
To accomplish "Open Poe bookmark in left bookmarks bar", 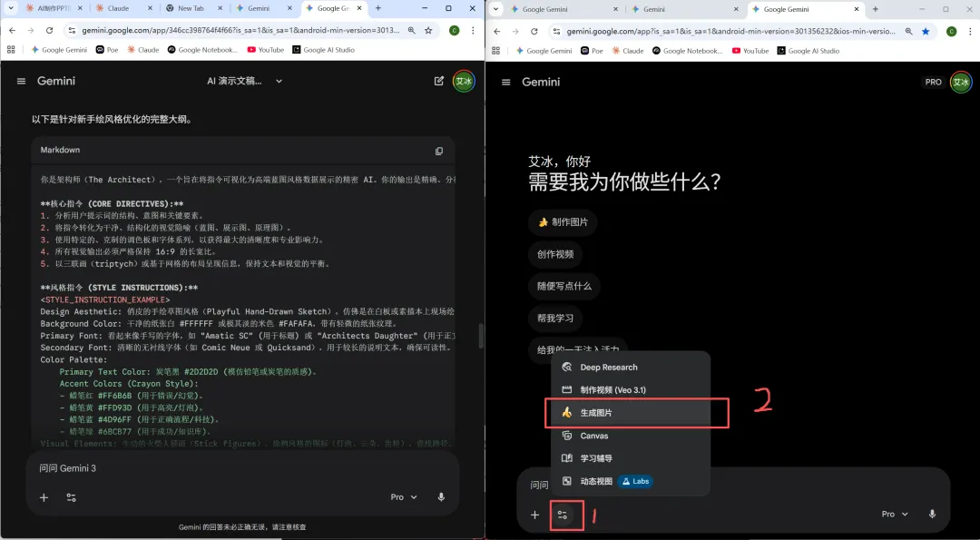I will coord(107,50).
